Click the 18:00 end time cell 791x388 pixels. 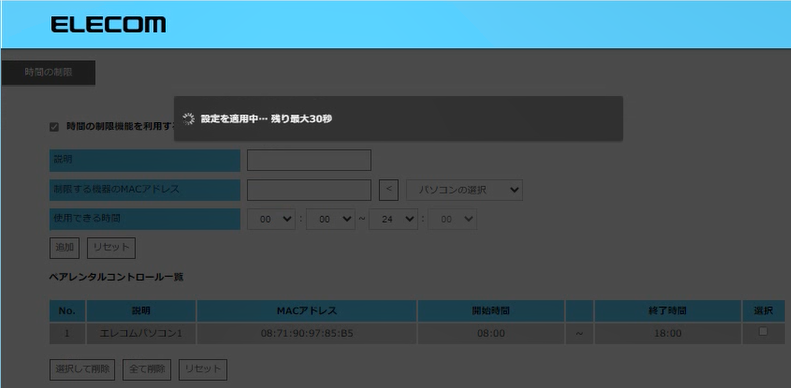click(x=668, y=334)
